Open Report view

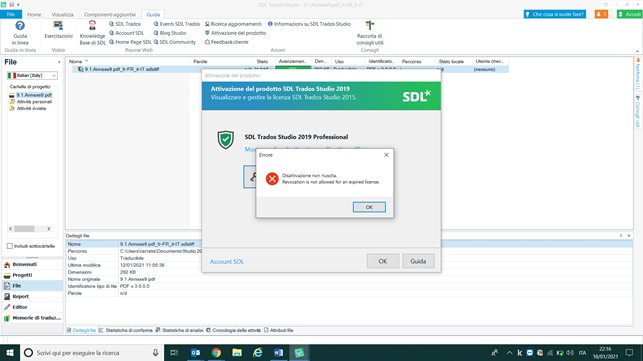pyautogui.click(x=32, y=296)
